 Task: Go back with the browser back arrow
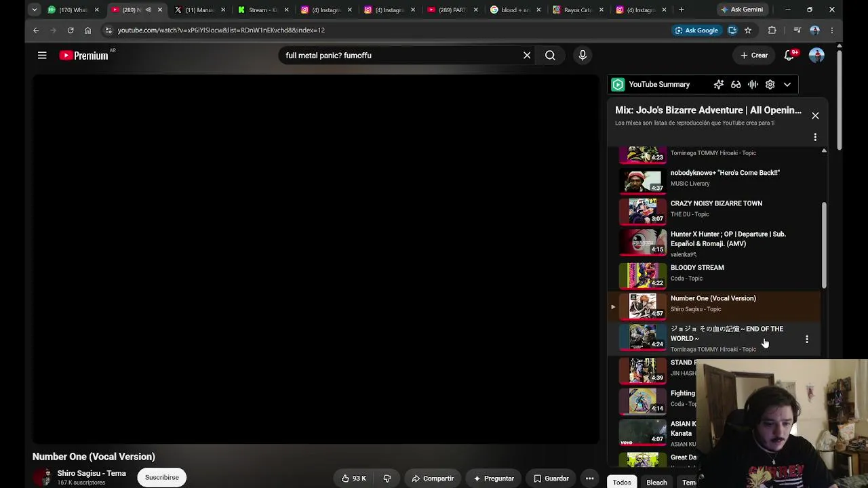tap(36, 30)
